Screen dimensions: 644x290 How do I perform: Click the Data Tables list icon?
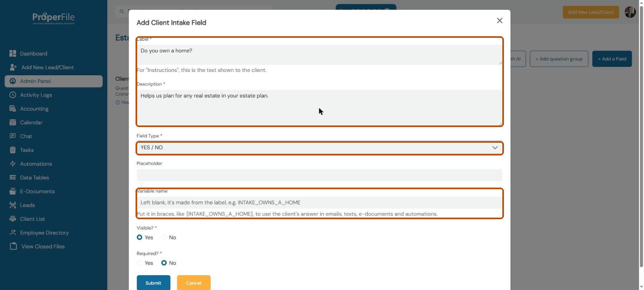tap(13, 178)
